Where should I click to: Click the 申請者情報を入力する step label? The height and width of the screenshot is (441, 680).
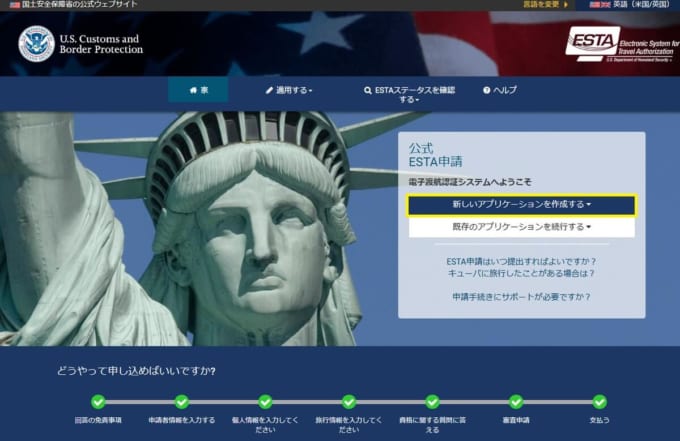pyautogui.click(x=182, y=420)
